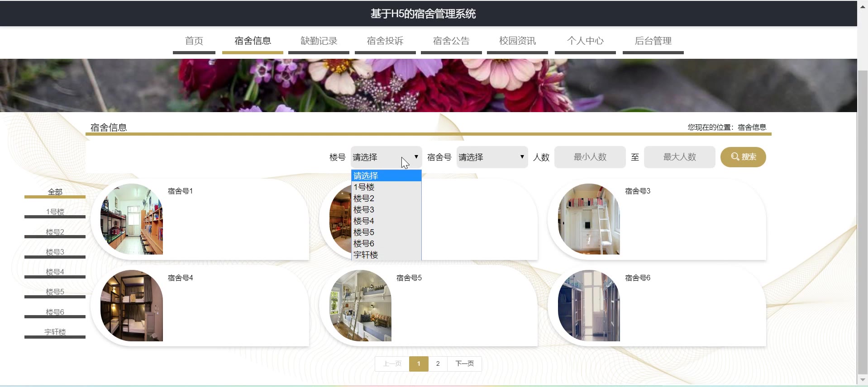The image size is (868, 387).
Task: Open the 宿舍号1 dorm photo
Action: [x=132, y=219]
